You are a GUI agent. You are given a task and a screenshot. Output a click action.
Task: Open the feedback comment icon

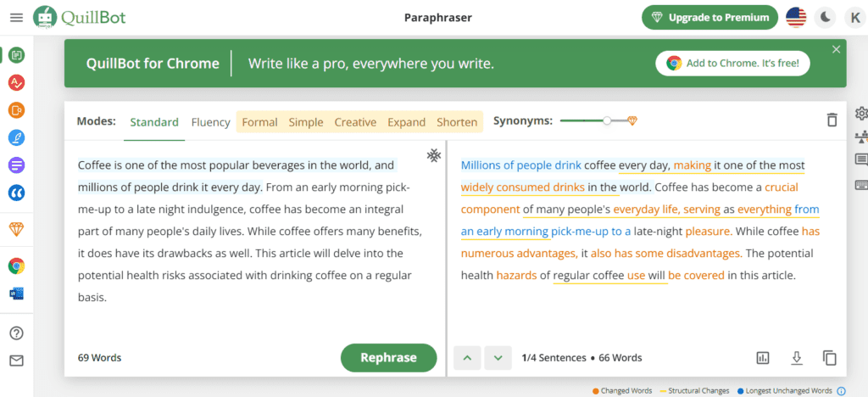(x=861, y=160)
